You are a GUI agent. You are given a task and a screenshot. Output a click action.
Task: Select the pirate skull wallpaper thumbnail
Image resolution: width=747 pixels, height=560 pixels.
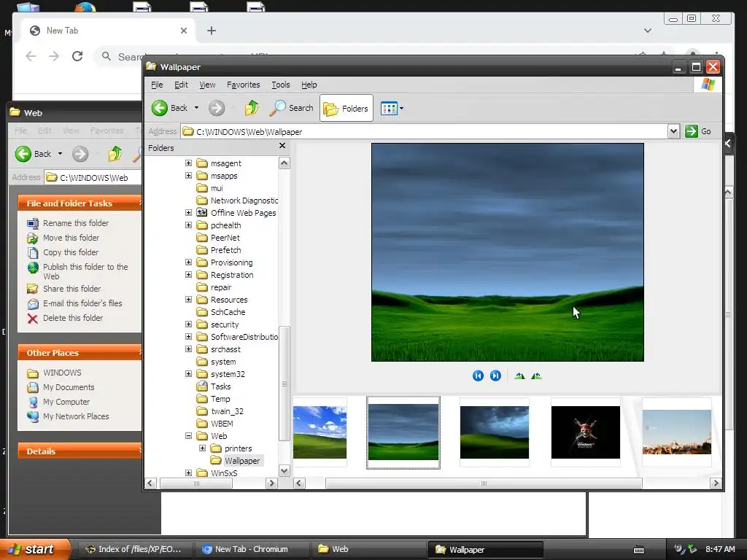586,432
